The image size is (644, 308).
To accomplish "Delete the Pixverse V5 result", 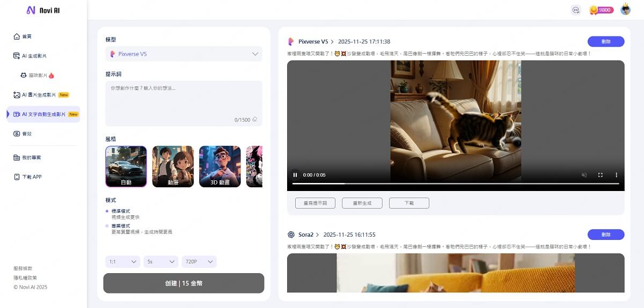I will pyautogui.click(x=606, y=41).
